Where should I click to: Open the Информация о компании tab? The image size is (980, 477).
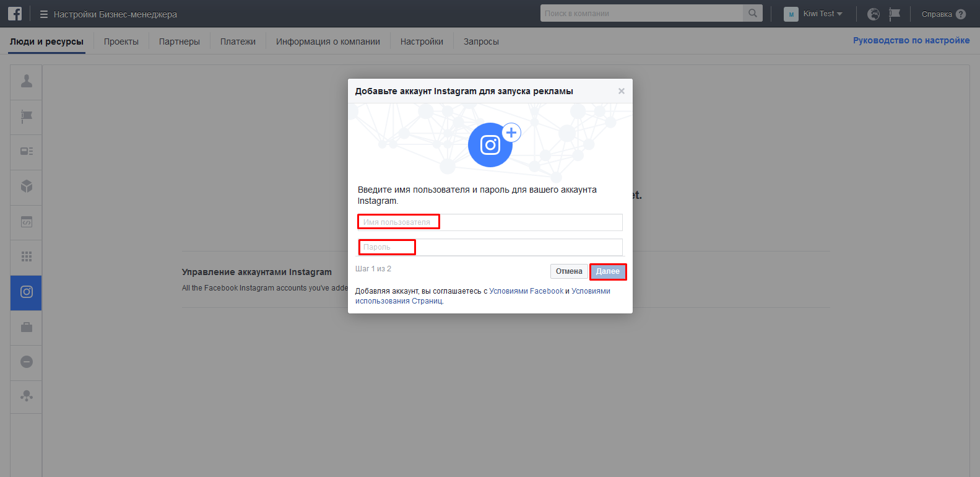[x=328, y=42]
